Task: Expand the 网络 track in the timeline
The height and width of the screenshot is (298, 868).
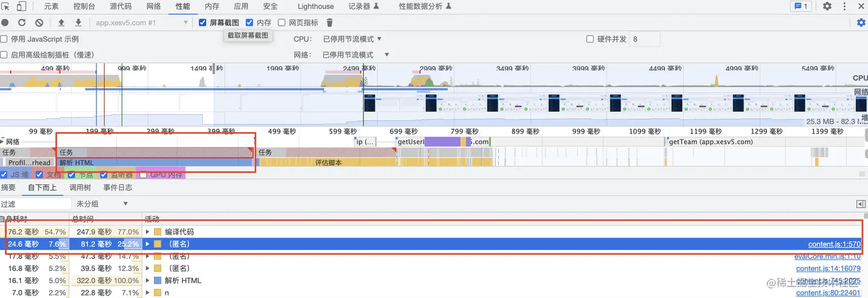Action: point(2,141)
